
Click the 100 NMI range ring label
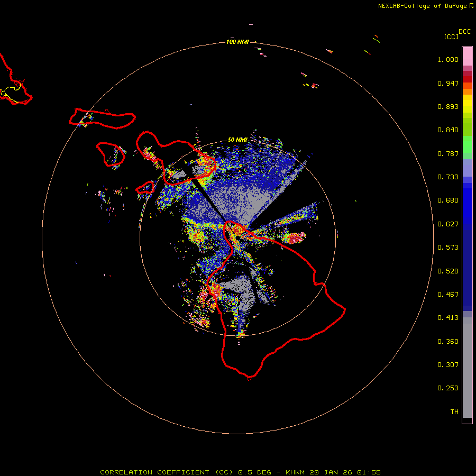click(237, 42)
